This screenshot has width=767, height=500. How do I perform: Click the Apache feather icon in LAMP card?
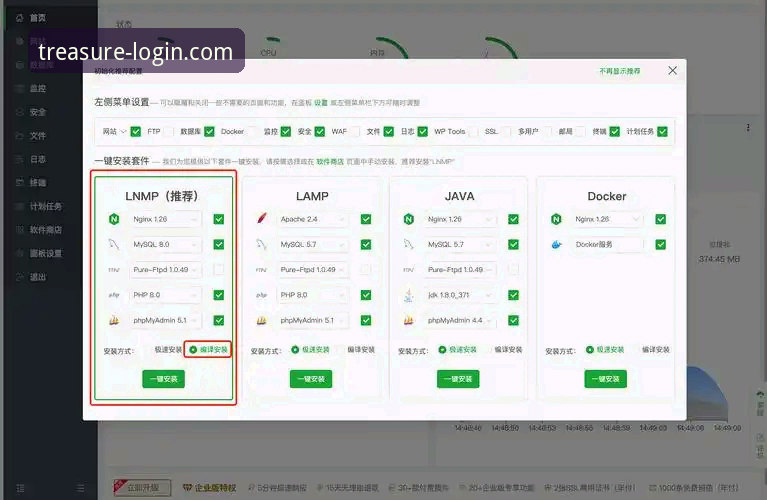262,218
